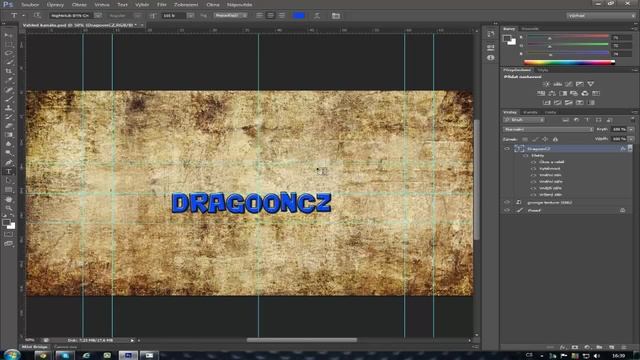Screen dimensions: 640x360
Task: Select the Clone Stamp tool
Action: pos(8,108)
